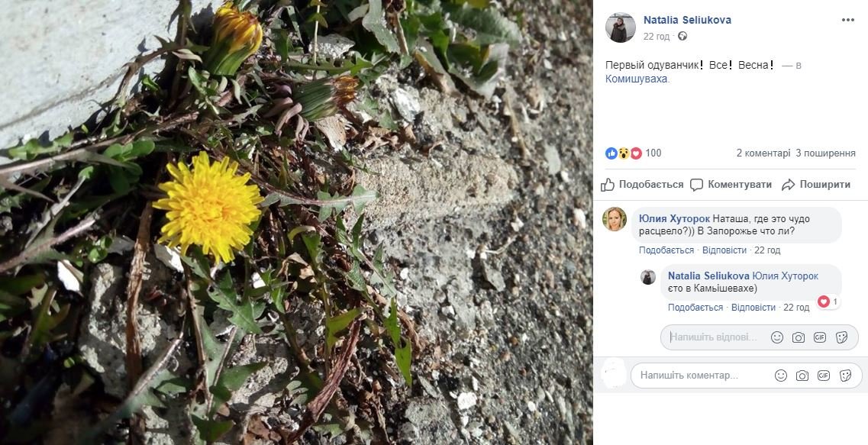Viewport: 868px width, 445px height.
Task: Click the camera icon in the comment field
Action: click(x=802, y=376)
